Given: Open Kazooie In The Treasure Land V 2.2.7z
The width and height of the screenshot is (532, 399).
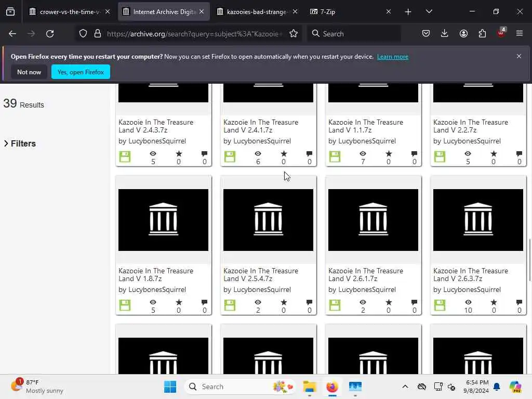Looking at the screenshot, I should tap(471, 126).
